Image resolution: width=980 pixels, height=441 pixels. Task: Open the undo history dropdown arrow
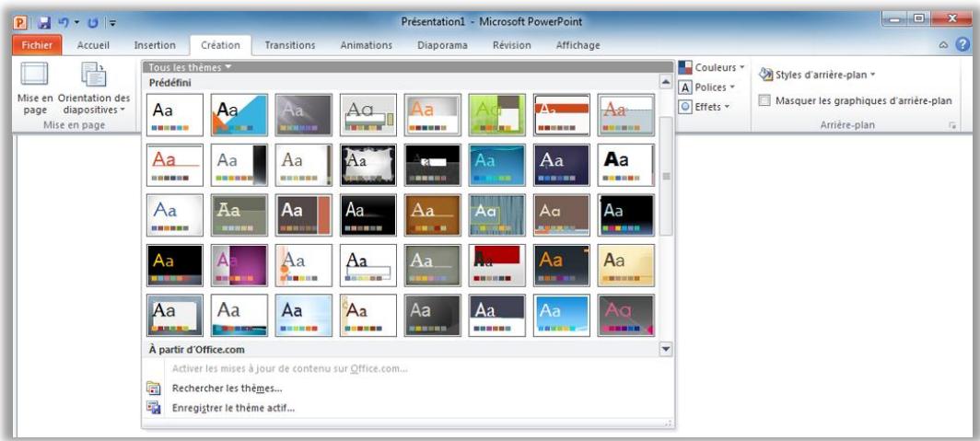[x=76, y=22]
